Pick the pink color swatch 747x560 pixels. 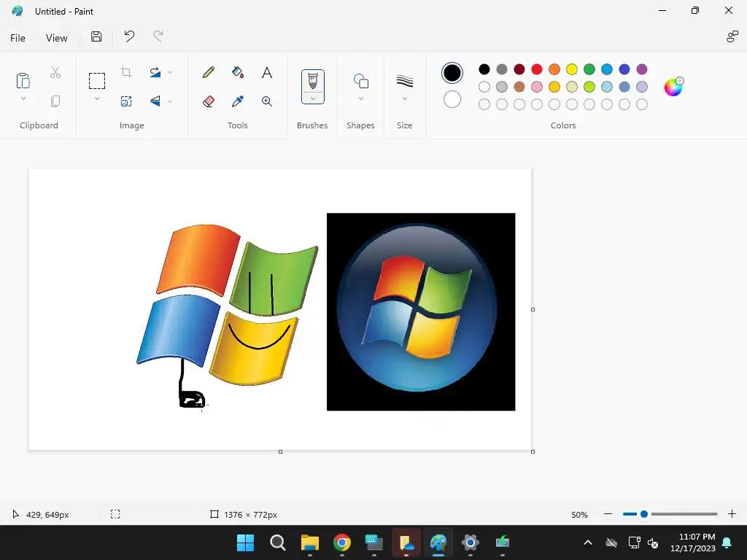(536, 87)
